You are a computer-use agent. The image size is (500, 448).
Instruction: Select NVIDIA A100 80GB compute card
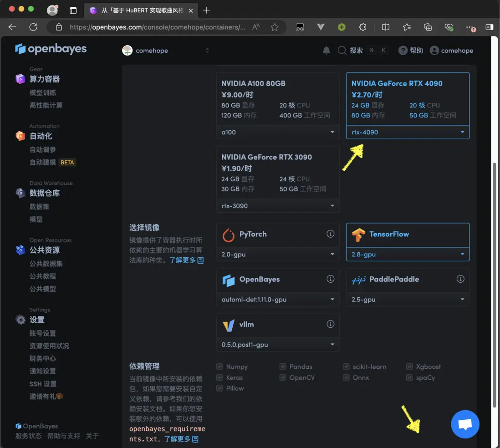278,99
